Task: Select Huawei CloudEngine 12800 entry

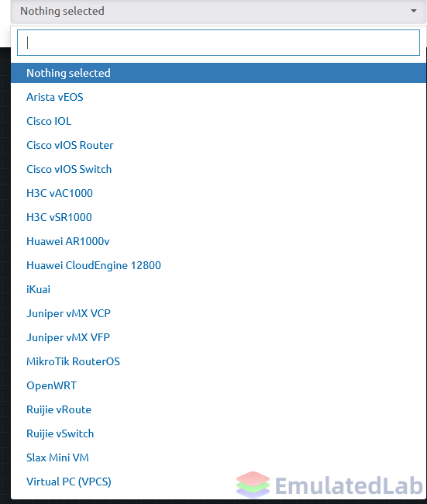Action: click(x=219, y=265)
